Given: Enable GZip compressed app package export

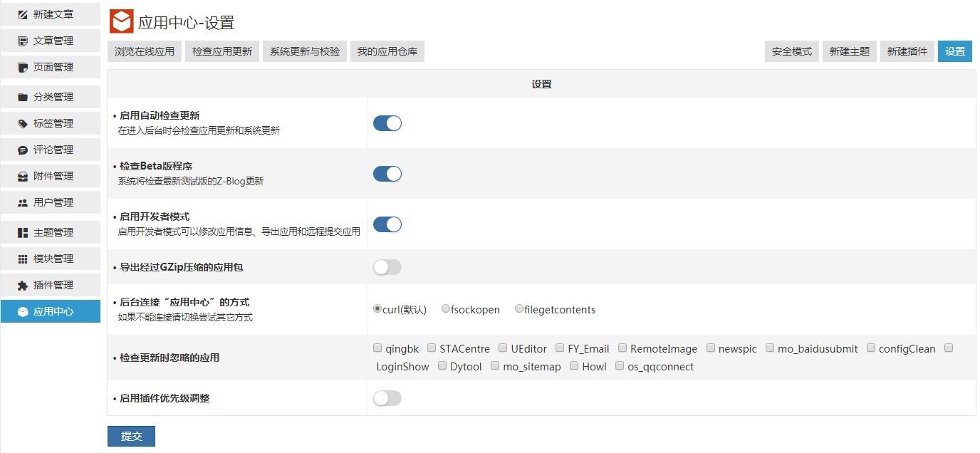Looking at the screenshot, I should point(387,266).
